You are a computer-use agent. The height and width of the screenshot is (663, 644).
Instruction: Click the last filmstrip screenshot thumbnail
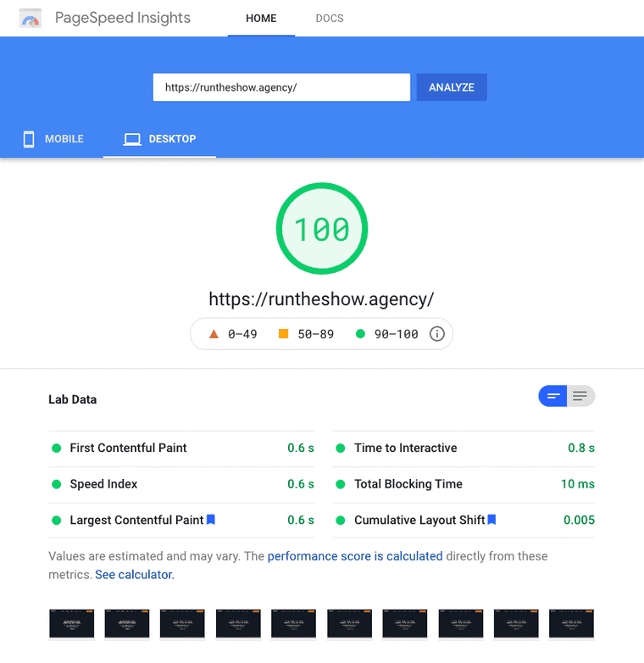tap(571, 623)
